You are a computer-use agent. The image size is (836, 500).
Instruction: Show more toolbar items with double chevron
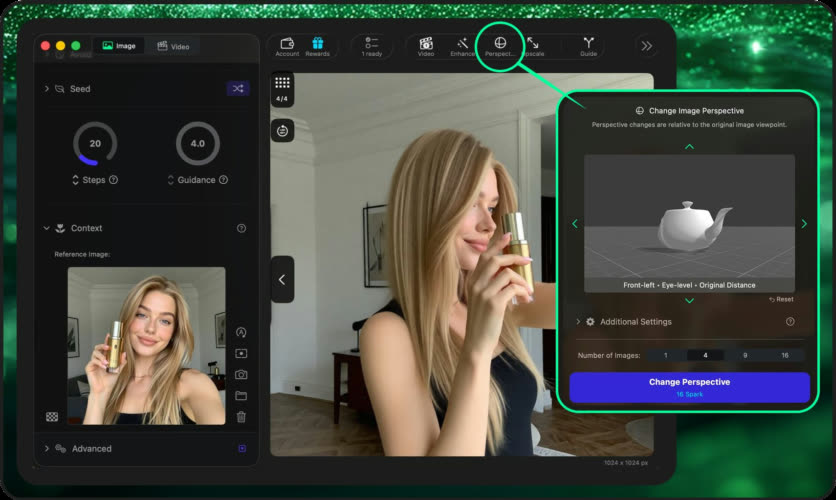coord(647,46)
